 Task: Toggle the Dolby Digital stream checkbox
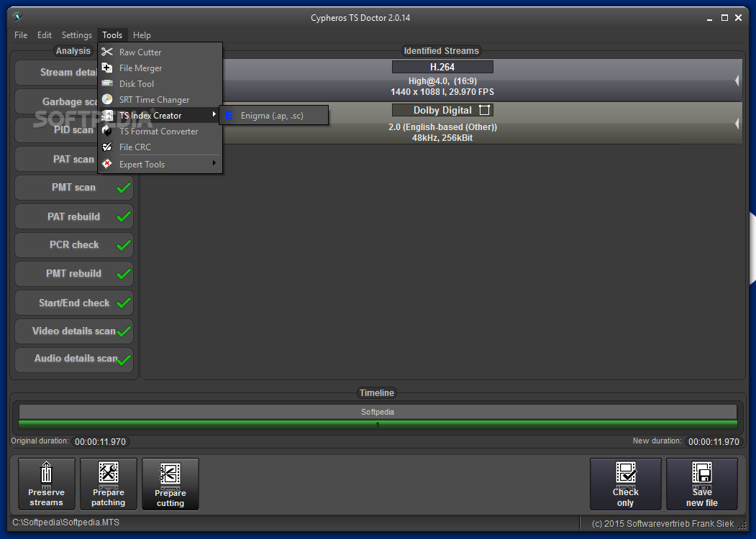[x=484, y=110]
